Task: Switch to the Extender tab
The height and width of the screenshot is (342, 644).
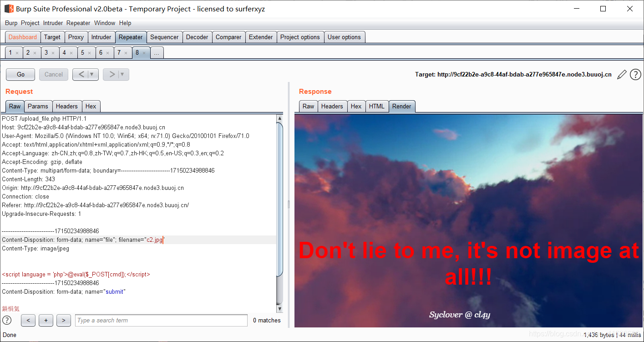Action: 261,37
